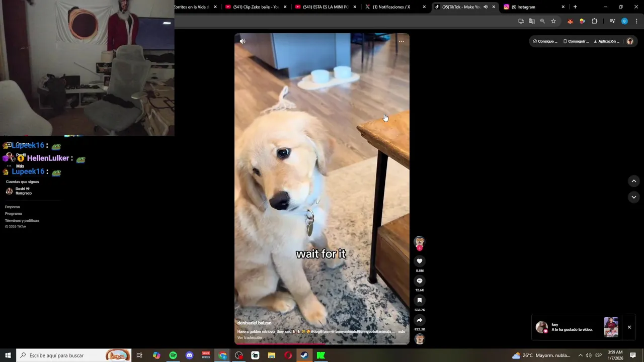Click 'Aplicación' download button
Image resolution: width=644 pixels, height=362 pixels.
606,41
